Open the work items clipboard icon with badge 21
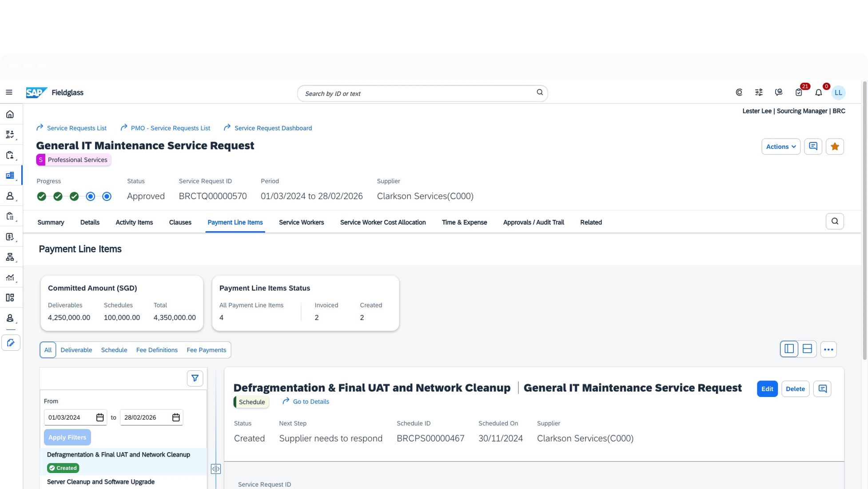Viewport: 868px width, 489px height. coord(799,92)
